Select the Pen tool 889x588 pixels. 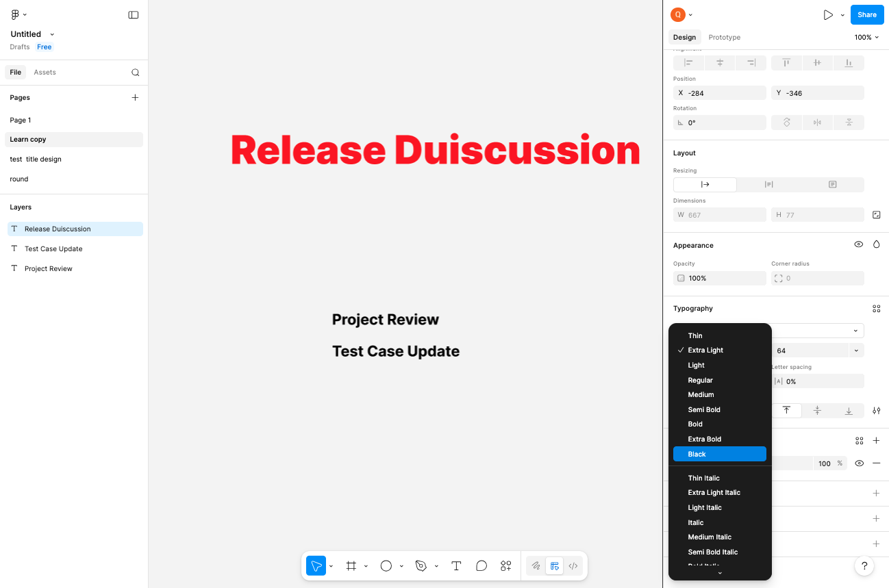421,566
